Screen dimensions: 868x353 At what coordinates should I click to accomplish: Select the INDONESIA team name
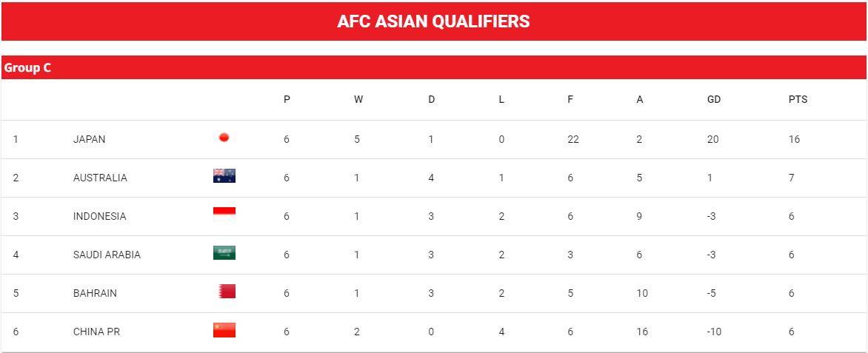tap(100, 216)
